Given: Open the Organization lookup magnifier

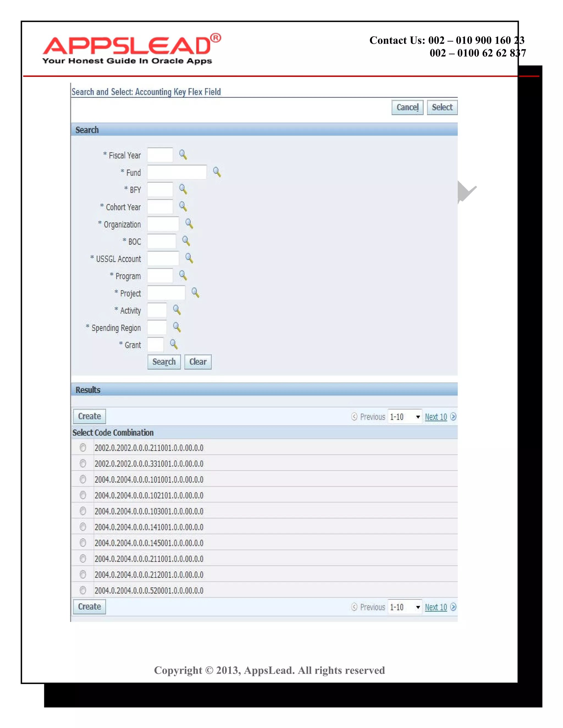Looking at the screenshot, I should [189, 224].
